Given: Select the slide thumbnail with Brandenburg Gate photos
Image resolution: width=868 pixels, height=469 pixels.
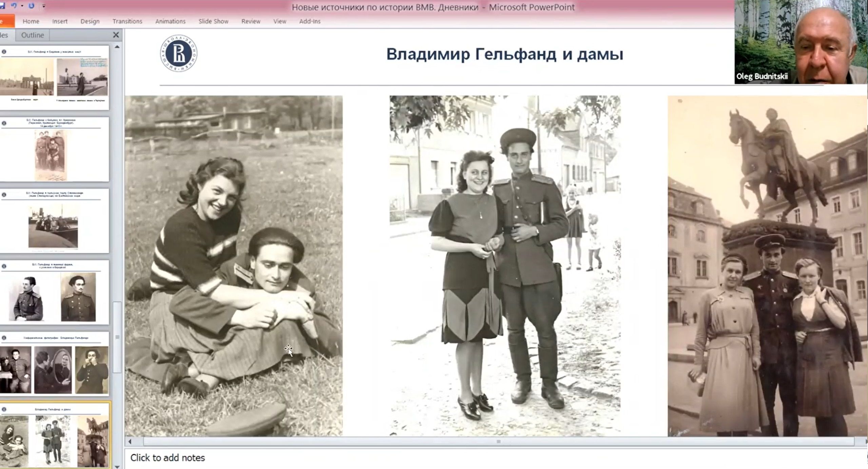Looking at the screenshot, I should point(54,77).
